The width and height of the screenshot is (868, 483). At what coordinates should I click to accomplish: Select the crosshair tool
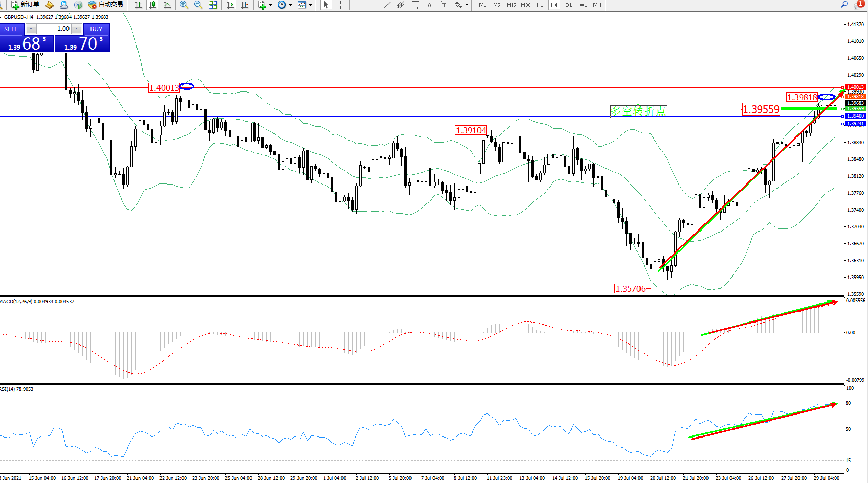(340, 5)
